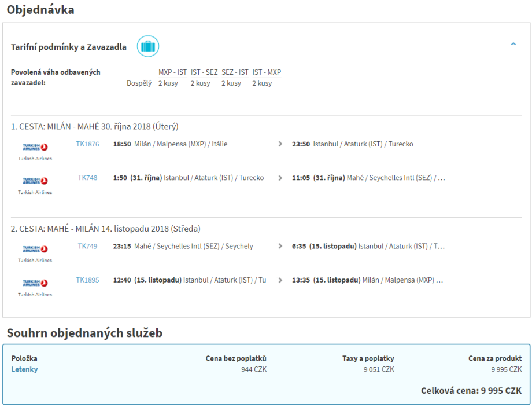Click the MXP - IST baggage column header
The image size is (532, 407).
173,72
